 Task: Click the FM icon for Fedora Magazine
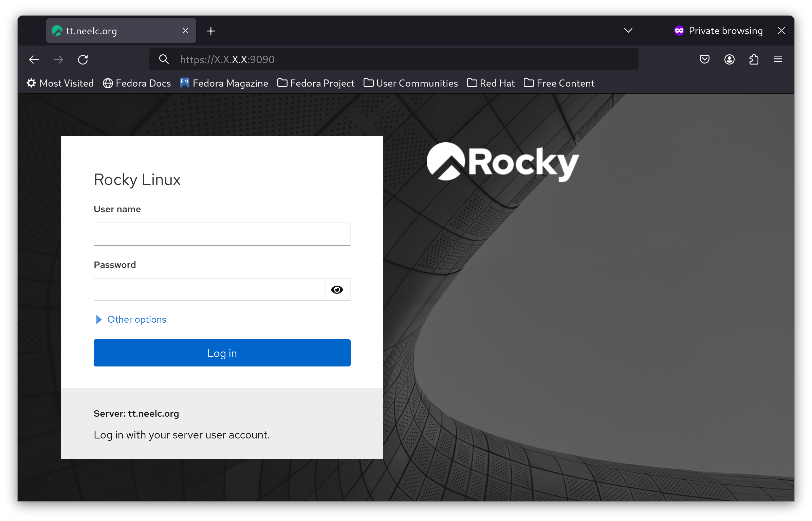pyautogui.click(x=184, y=83)
